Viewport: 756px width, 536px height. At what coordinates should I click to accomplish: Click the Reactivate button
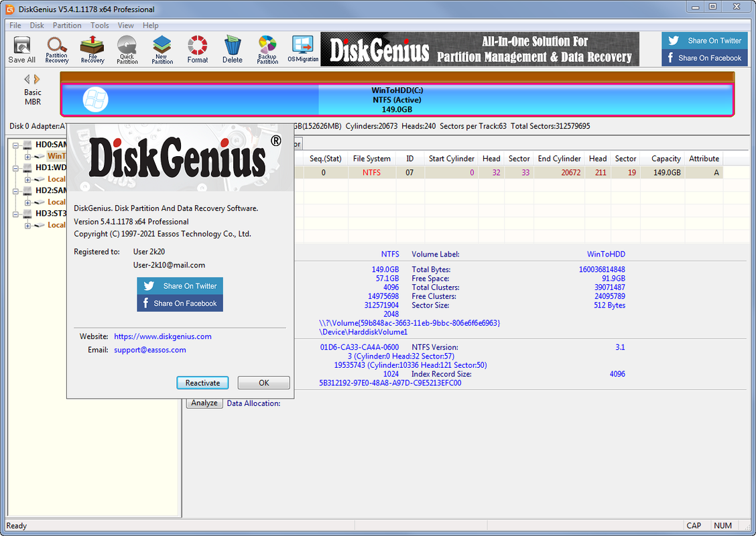[202, 383]
